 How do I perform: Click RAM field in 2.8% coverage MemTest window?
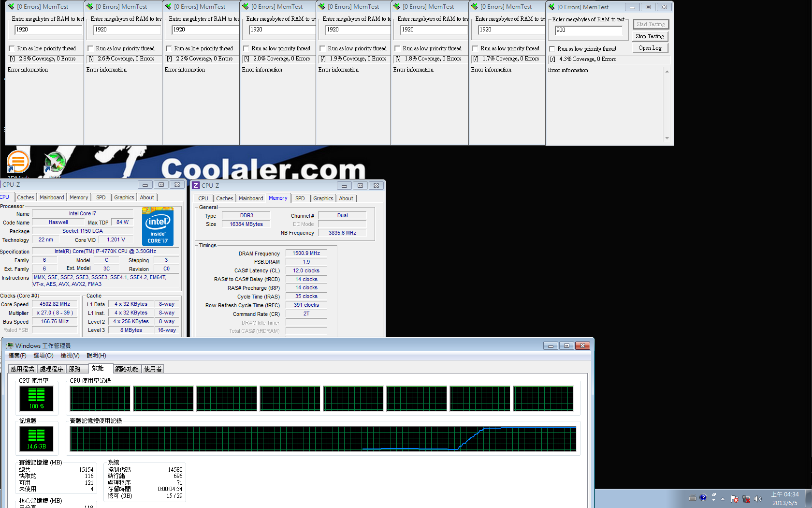(x=49, y=30)
